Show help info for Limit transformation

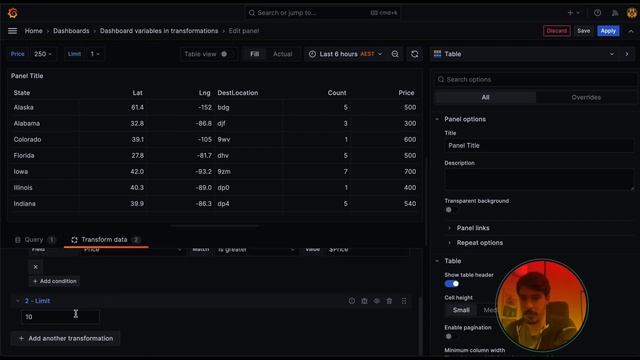[x=351, y=301]
